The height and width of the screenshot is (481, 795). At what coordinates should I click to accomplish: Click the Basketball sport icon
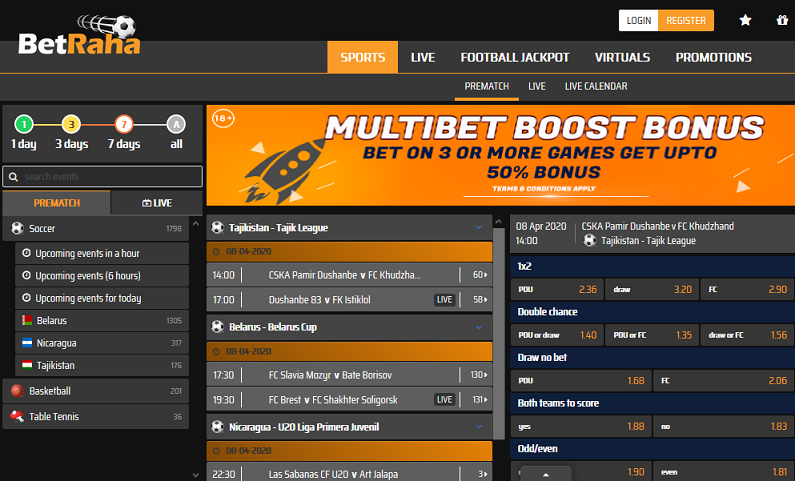coord(17,391)
